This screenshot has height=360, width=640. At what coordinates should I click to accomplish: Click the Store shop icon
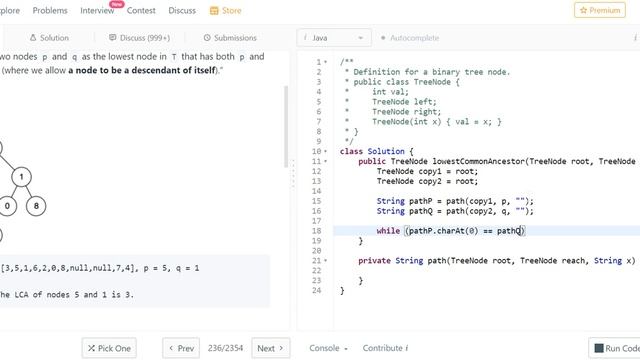click(214, 11)
